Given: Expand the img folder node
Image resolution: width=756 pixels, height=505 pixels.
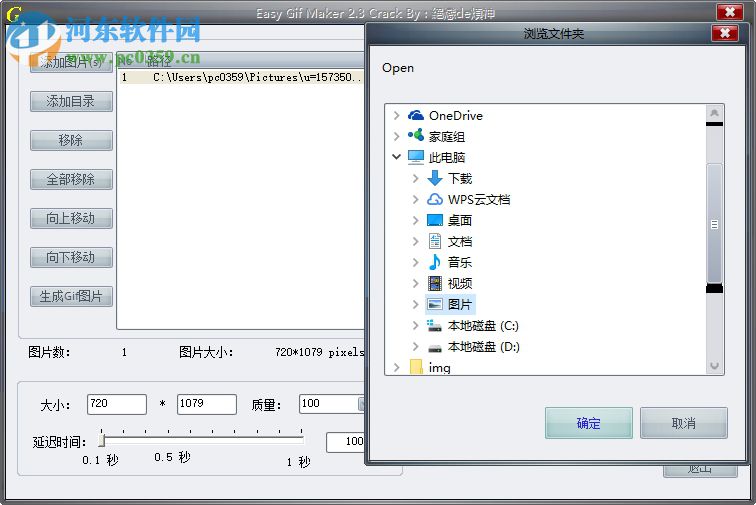Looking at the screenshot, I should point(396,368).
